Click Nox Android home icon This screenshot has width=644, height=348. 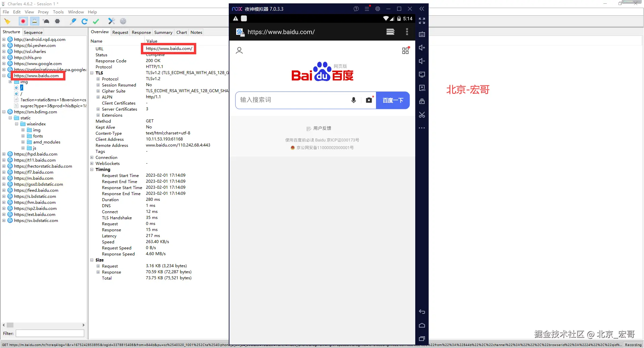(422, 325)
